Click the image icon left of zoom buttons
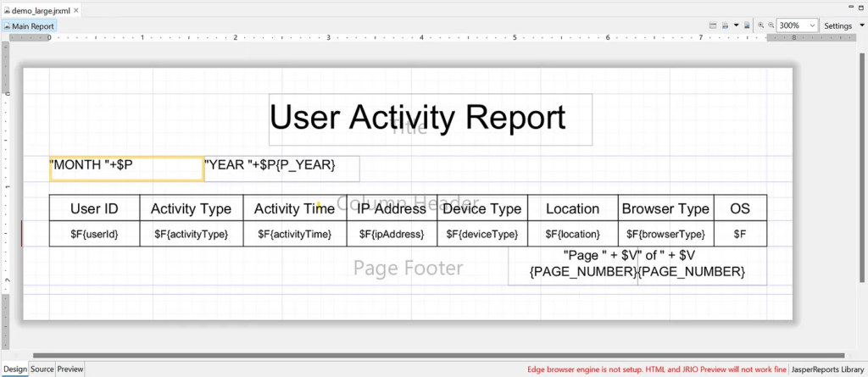Screen dimensions: 868x377 coord(746,26)
